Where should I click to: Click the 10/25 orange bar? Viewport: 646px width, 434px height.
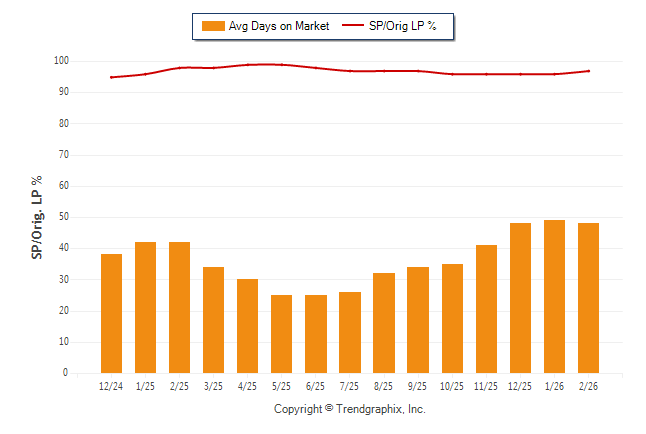coord(452,318)
